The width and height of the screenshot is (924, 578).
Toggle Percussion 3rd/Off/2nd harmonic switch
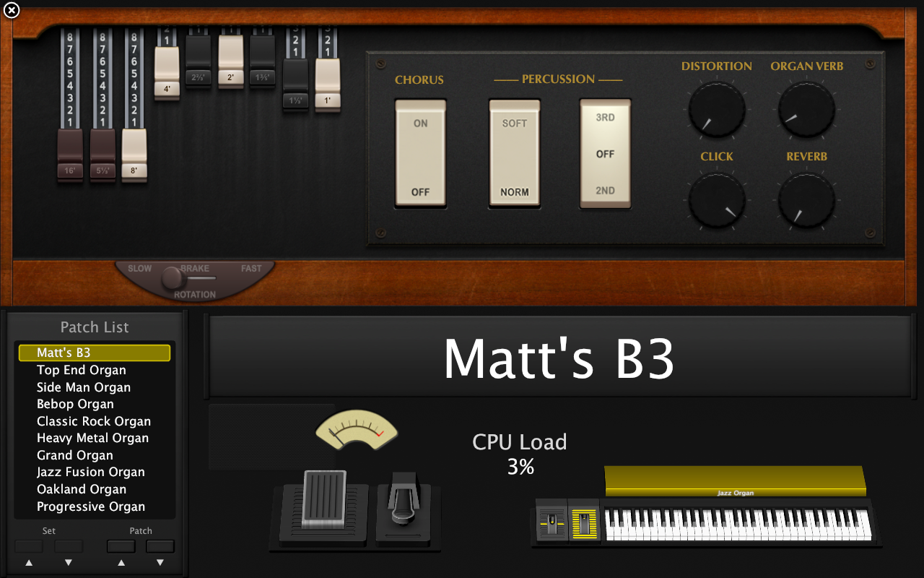coord(605,154)
